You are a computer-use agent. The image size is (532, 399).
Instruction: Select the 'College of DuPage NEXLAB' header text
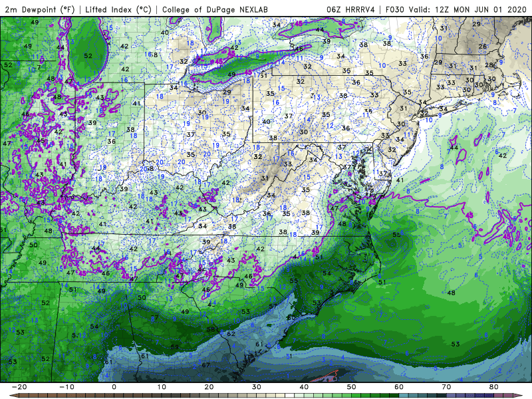pos(215,10)
